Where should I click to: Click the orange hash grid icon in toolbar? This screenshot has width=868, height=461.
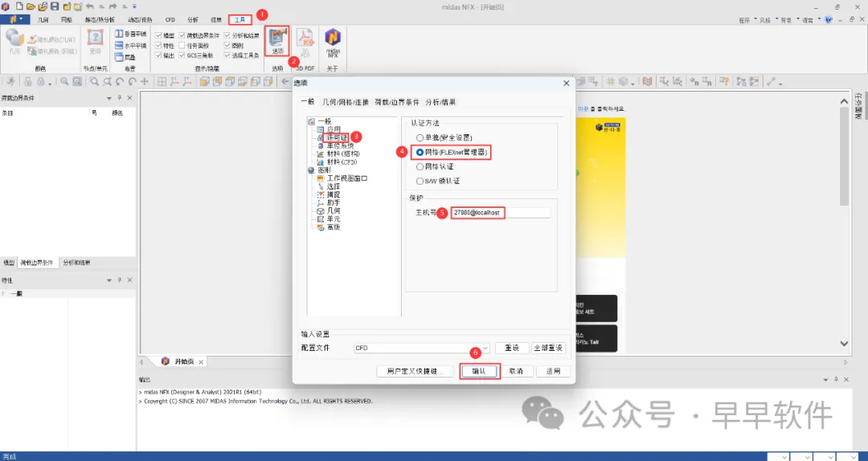[611, 82]
